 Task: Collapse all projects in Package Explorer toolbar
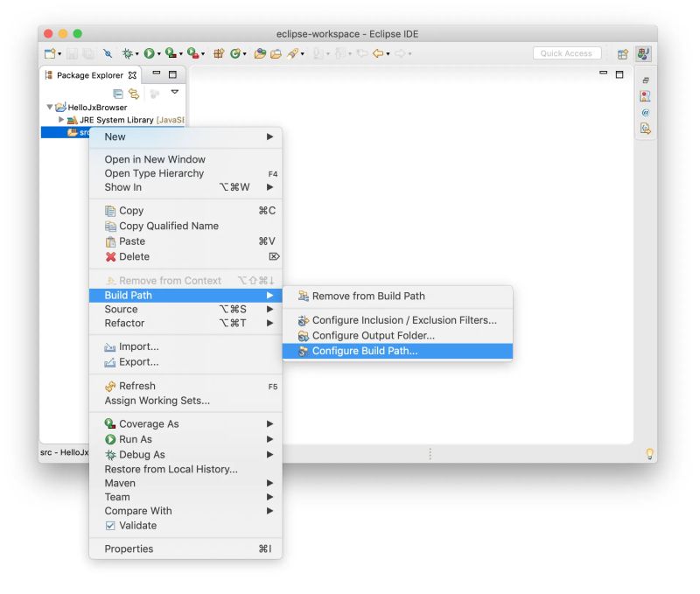pos(117,92)
